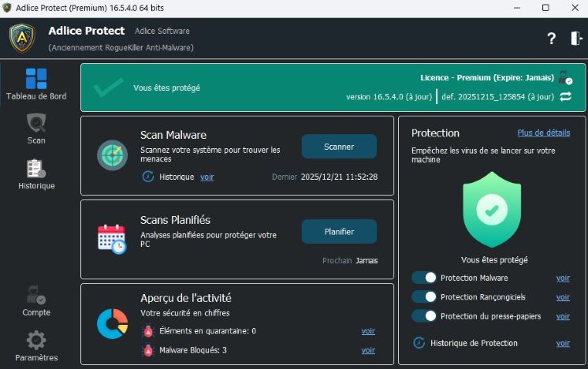Click the exit door icon in header

click(x=576, y=39)
